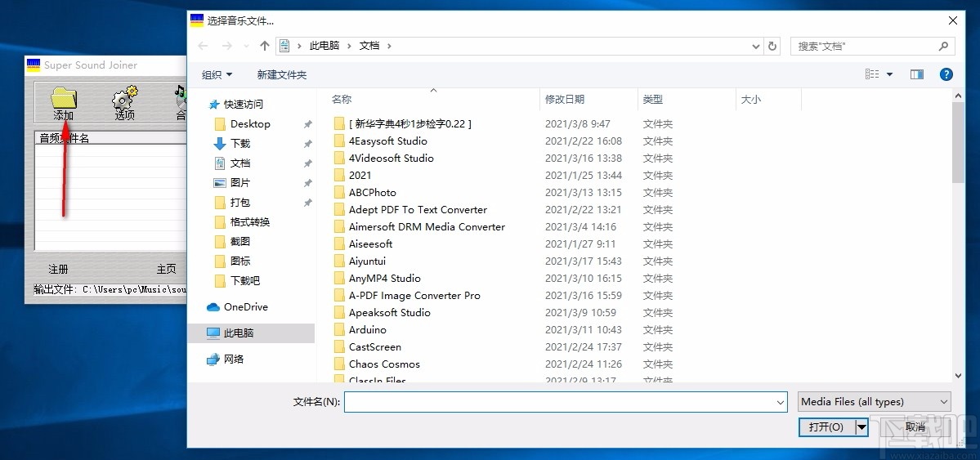Select 打包 folder in navigation pane

tap(240, 203)
